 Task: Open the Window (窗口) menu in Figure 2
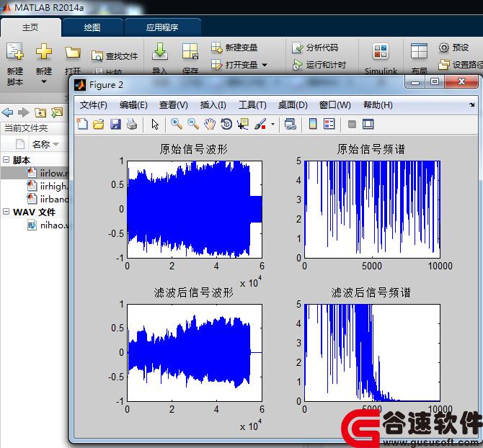point(334,105)
